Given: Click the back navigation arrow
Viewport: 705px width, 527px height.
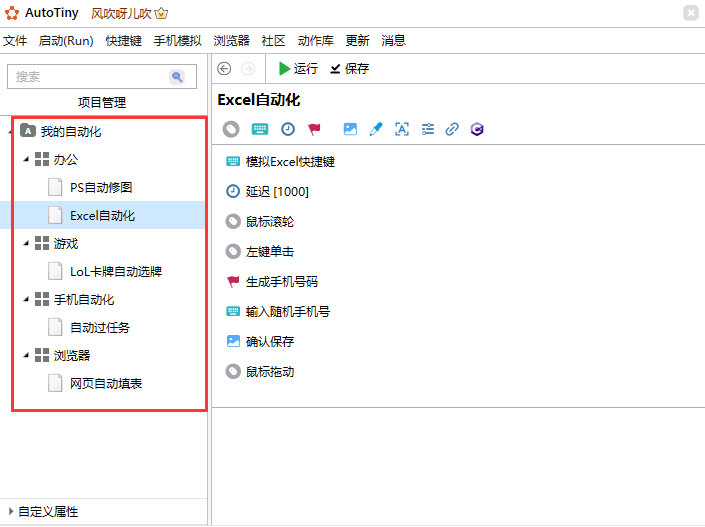Looking at the screenshot, I should [x=224, y=69].
